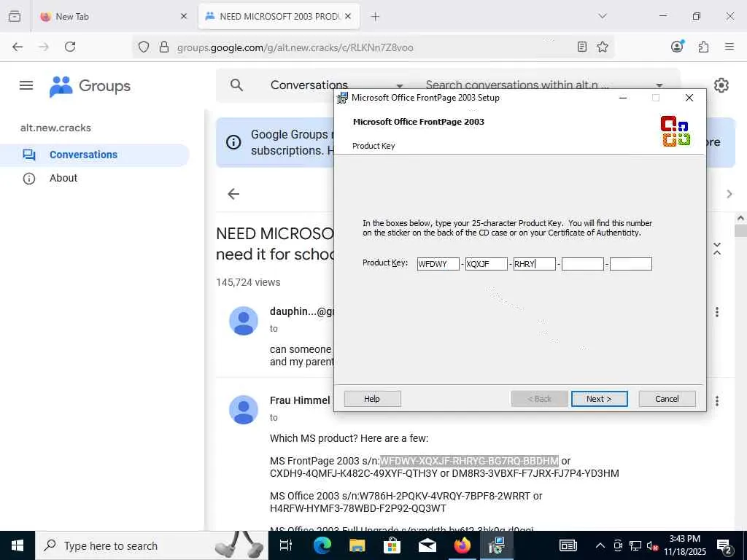Show hidden system tray icons
The height and width of the screenshot is (560, 747).
[600, 545]
